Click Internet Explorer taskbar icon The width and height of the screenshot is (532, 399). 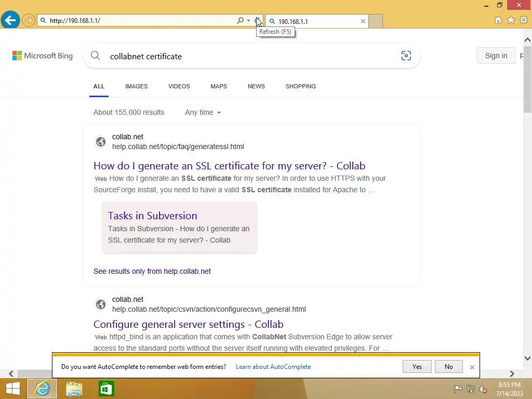coord(42,389)
